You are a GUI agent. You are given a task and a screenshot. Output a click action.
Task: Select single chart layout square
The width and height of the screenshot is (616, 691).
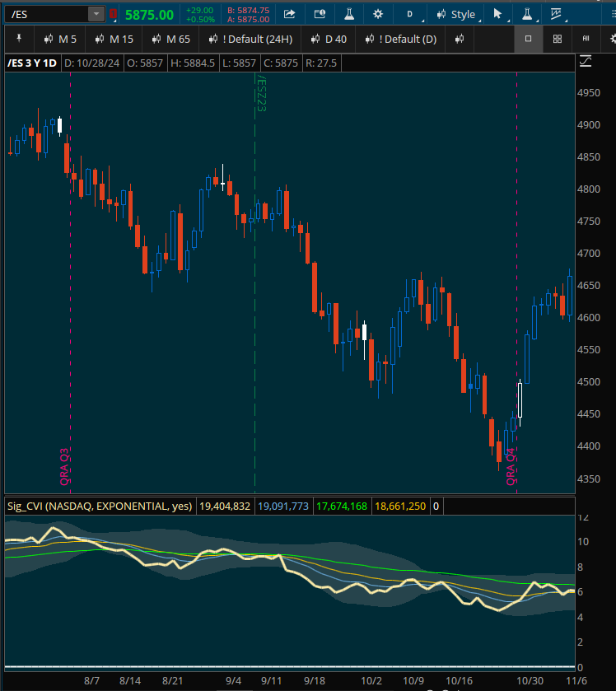pos(529,39)
